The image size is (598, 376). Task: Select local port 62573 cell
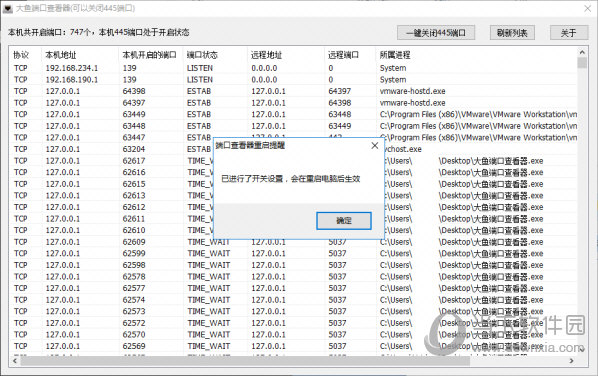click(x=134, y=312)
